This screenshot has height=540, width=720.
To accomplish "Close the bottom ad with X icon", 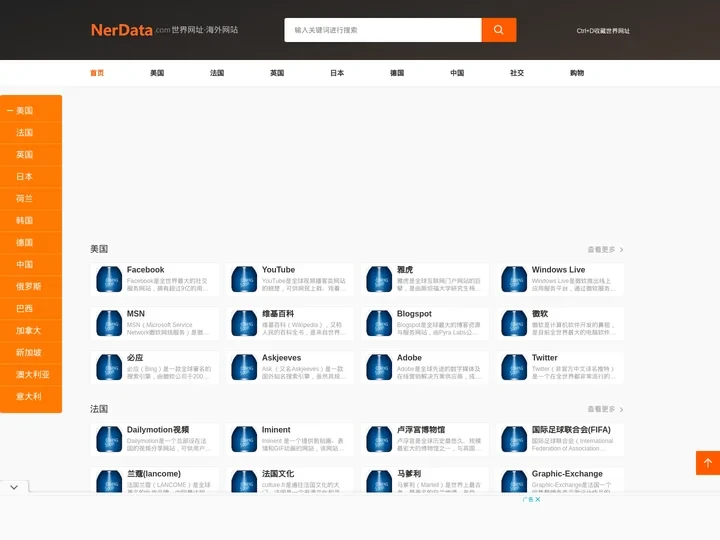I will tap(538, 499).
